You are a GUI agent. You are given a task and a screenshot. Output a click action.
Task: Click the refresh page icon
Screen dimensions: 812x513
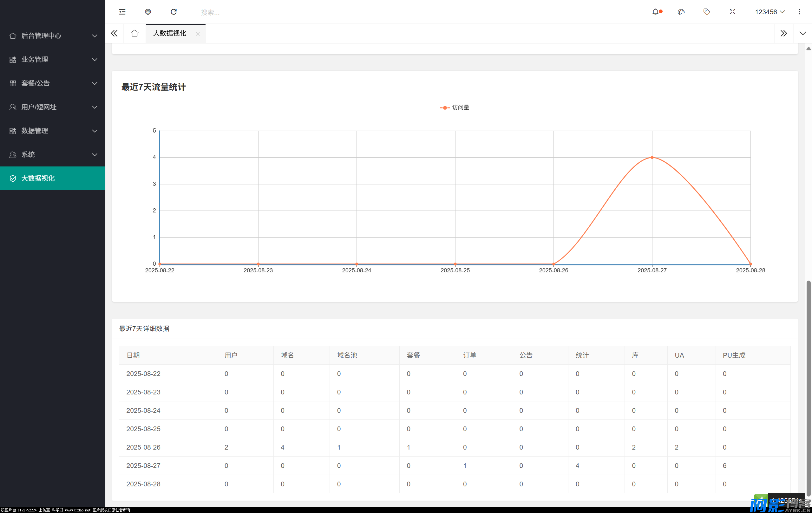click(x=174, y=12)
